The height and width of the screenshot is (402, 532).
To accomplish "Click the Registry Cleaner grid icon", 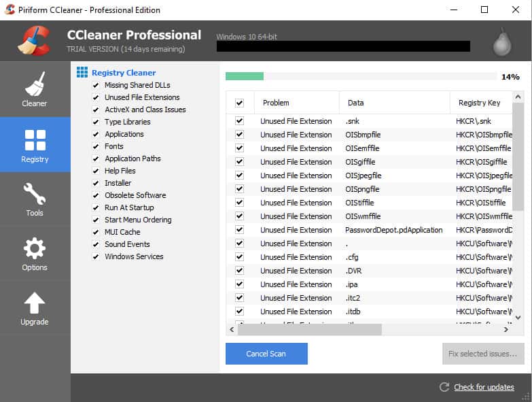I will tap(82, 72).
